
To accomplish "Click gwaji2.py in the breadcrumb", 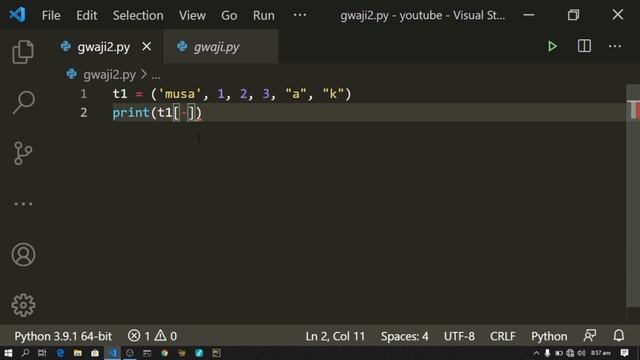I will [109, 75].
